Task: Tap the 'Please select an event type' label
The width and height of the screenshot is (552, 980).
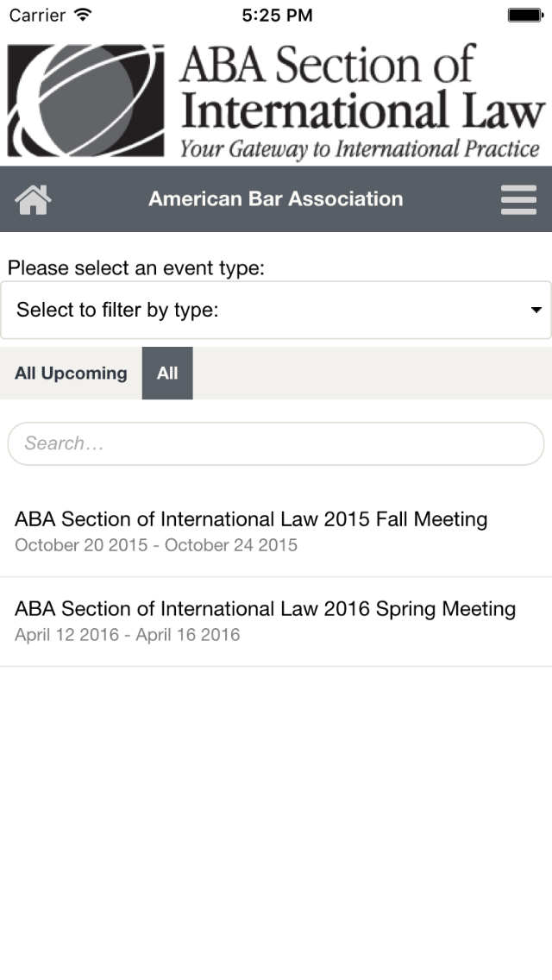Action: coord(136,267)
